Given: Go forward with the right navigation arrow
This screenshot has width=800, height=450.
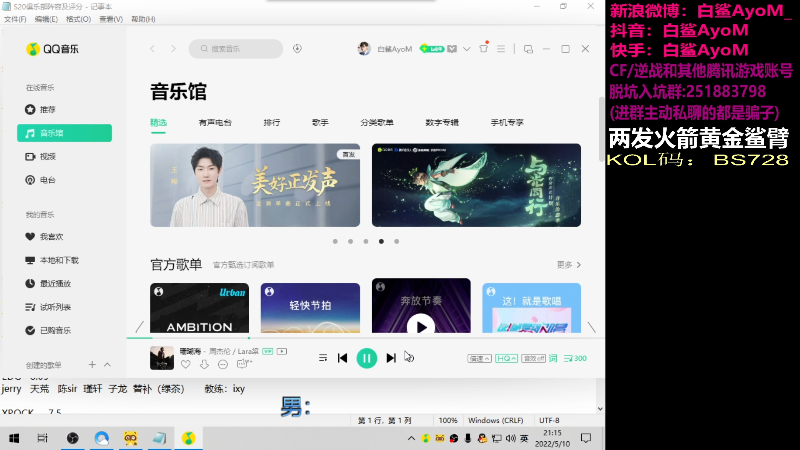Looking at the screenshot, I should tap(173, 48).
